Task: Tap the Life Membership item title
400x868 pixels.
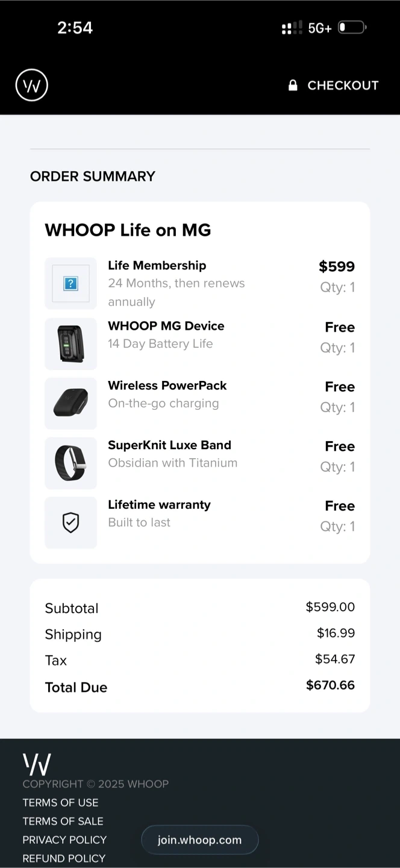Action: tap(157, 265)
